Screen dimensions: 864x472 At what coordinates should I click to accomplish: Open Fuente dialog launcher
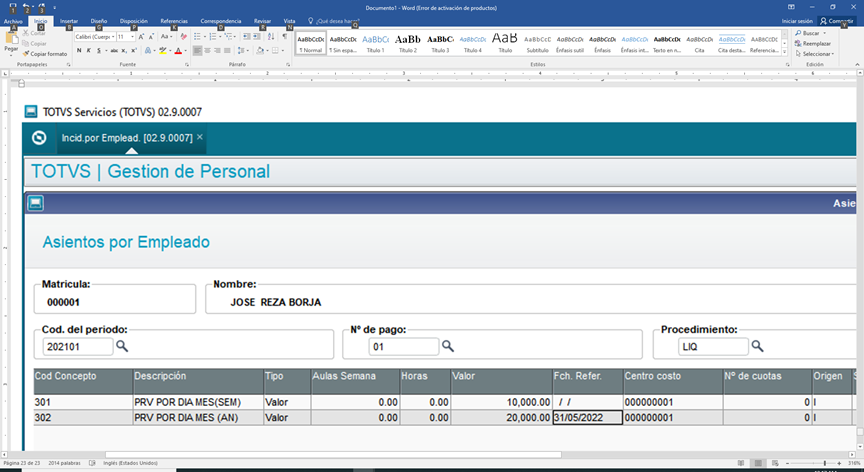pyautogui.click(x=187, y=65)
